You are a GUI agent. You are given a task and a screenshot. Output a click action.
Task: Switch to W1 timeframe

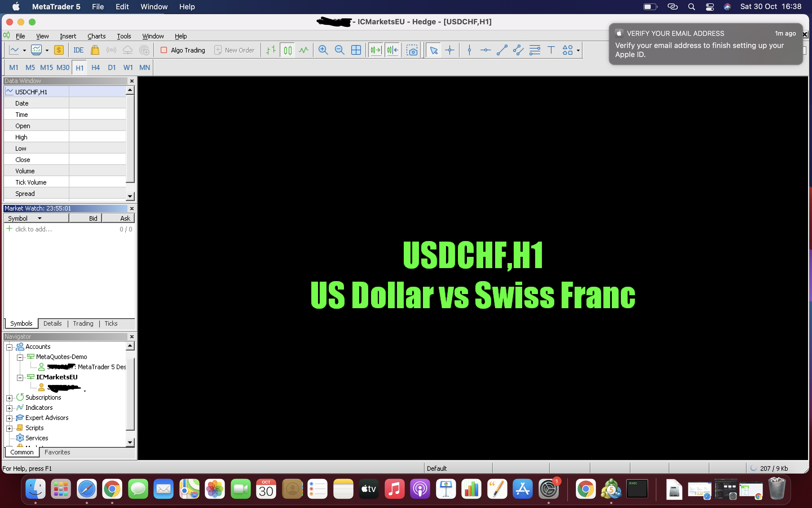click(x=128, y=67)
